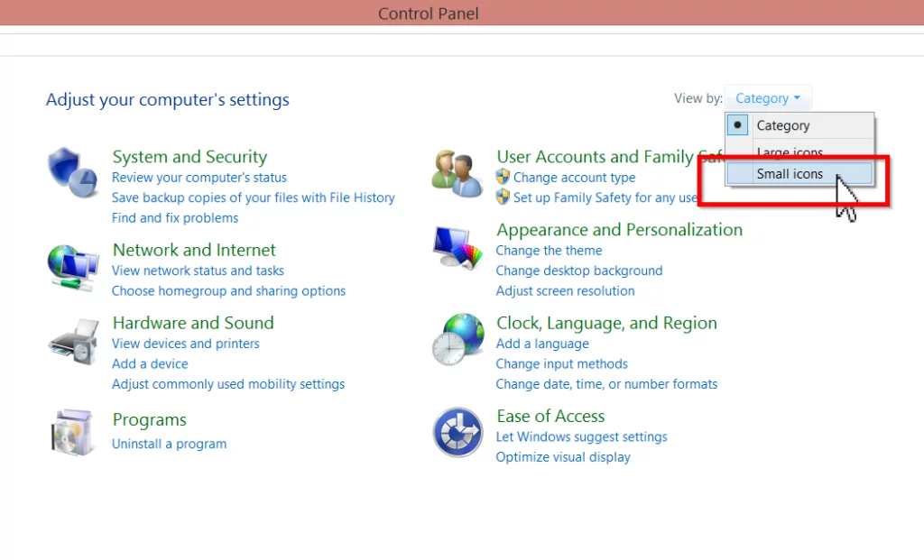Open Save backup copies with File History
The width and height of the screenshot is (924, 560).
tap(254, 197)
